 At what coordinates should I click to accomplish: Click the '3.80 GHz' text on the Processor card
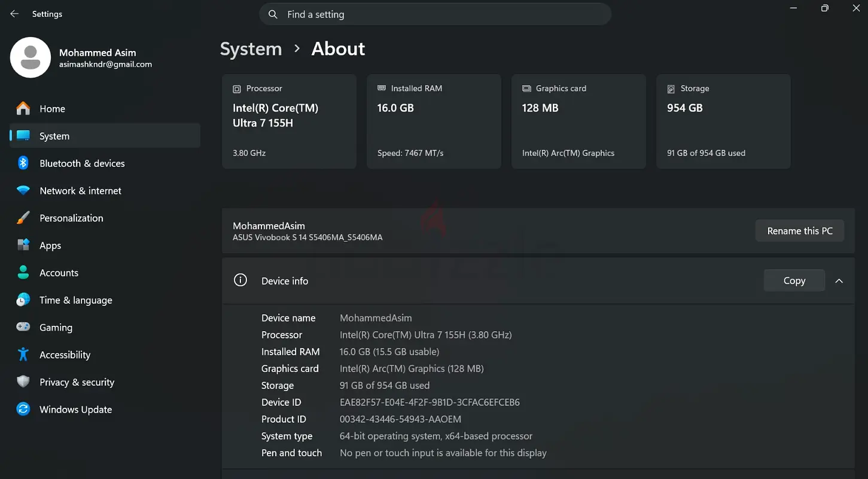[x=249, y=153]
